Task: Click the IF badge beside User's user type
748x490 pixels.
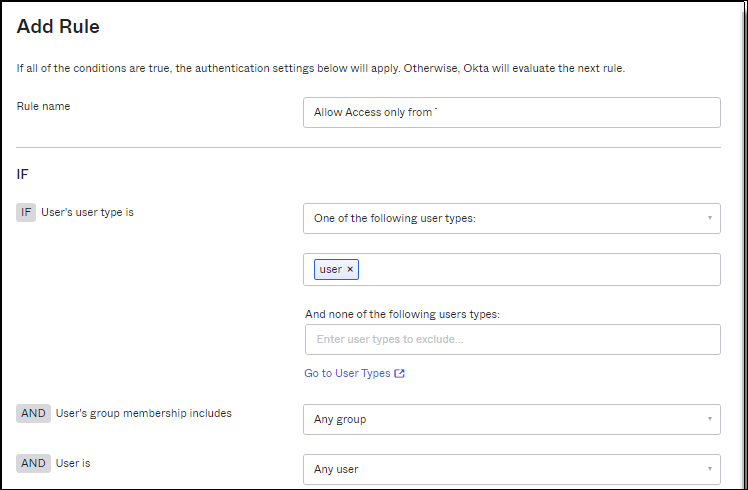Action: click(26, 213)
